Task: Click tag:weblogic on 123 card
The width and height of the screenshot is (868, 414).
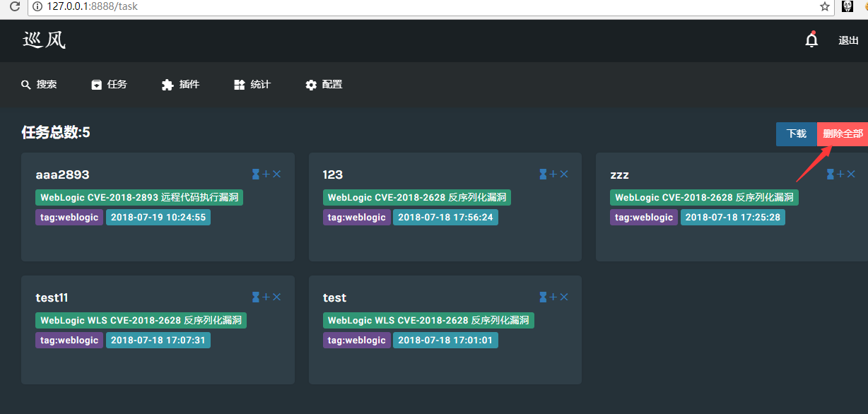Action: tap(357, 217)
